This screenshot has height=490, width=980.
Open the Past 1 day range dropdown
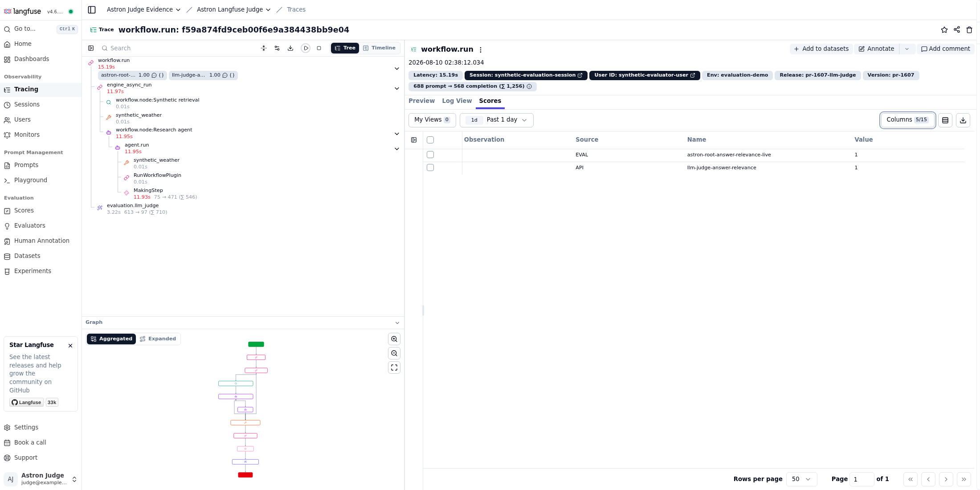497,120
